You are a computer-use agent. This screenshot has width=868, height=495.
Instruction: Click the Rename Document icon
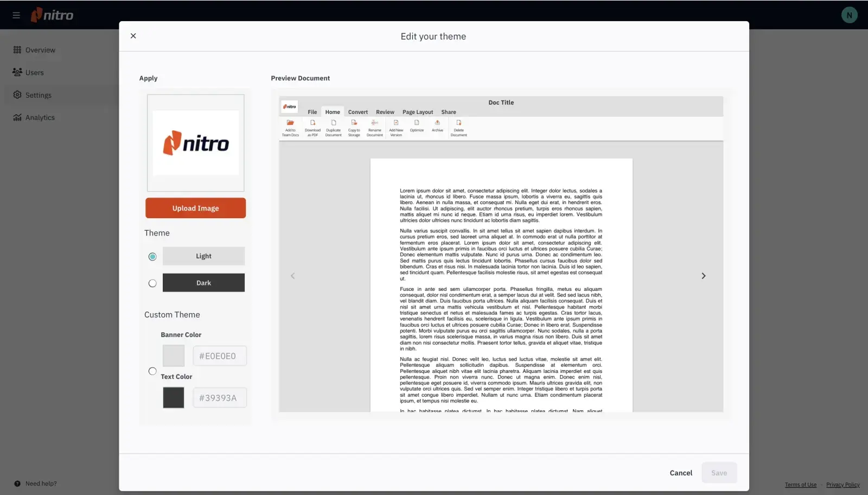click(x=374, y=123)
